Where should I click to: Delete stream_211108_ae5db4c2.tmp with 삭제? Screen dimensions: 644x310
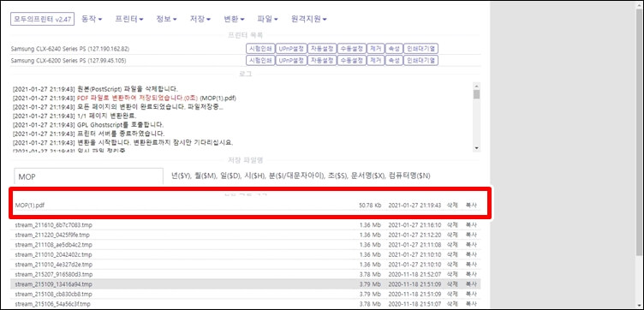[x=452, y=245]
